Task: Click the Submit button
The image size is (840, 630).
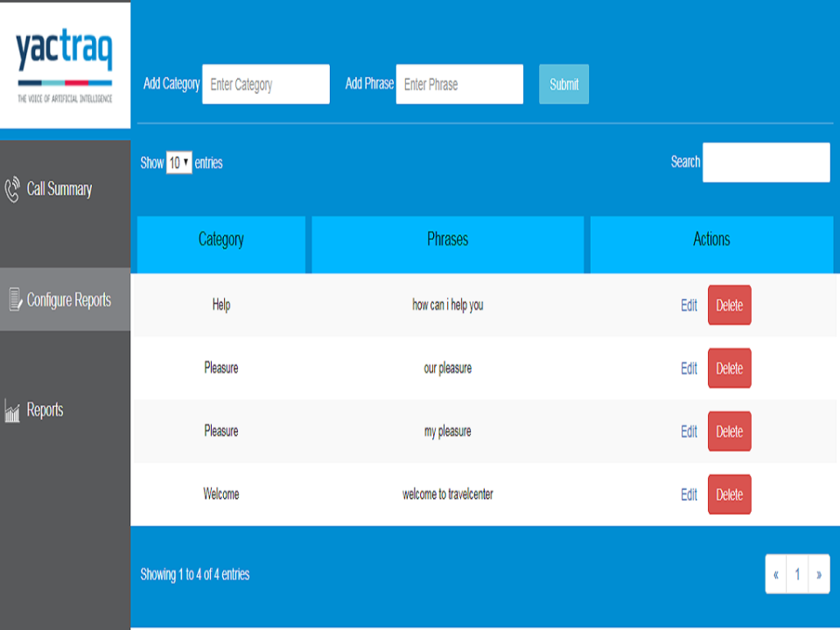Action: point(563,84)
